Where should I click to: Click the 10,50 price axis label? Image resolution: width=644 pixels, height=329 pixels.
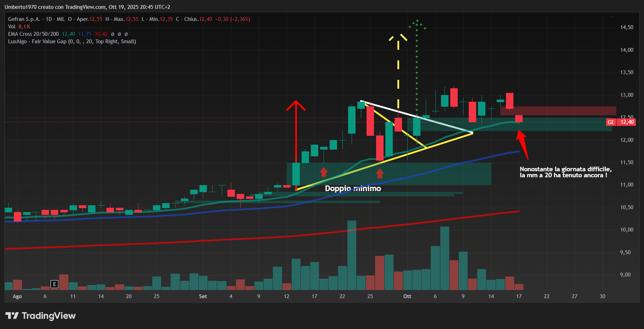click(627, 207)
